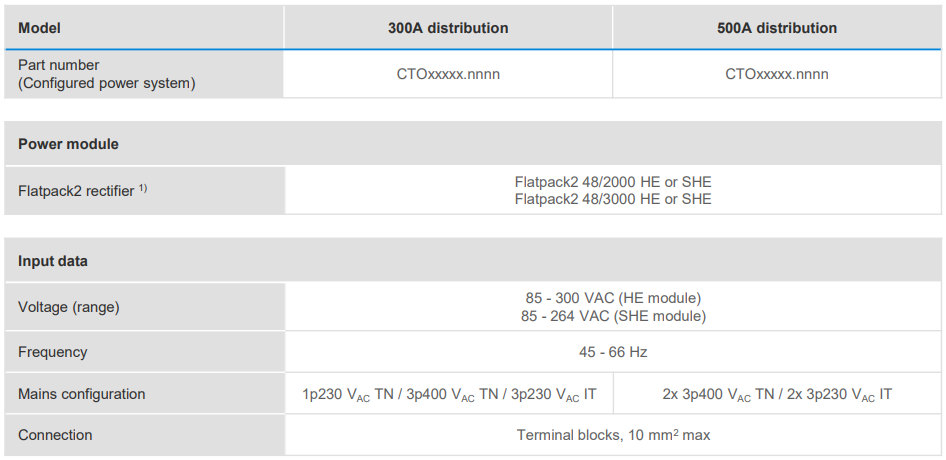Open the footnote 1 marker beside Flatpack2 rectifier
Viewport: 946px width, 460px height.
(x=143, y=188)
